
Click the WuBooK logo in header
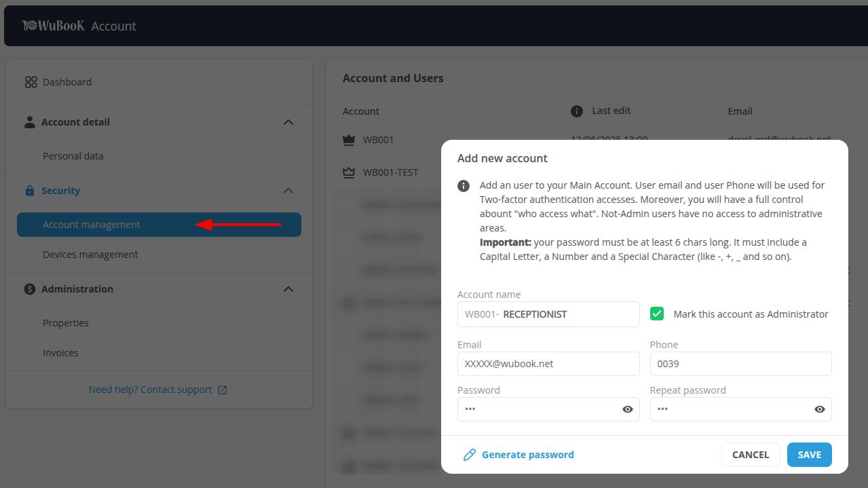coord(53,26)
